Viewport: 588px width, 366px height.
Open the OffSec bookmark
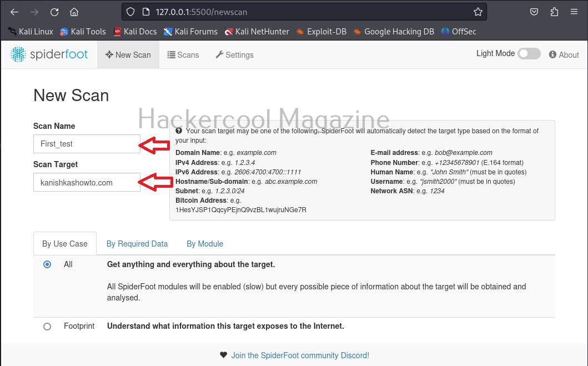[459, 32]
